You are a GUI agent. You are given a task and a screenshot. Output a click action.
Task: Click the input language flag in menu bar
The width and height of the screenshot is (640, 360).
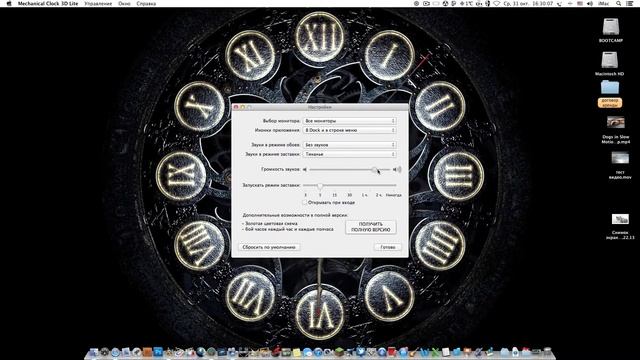click(580, 3)
